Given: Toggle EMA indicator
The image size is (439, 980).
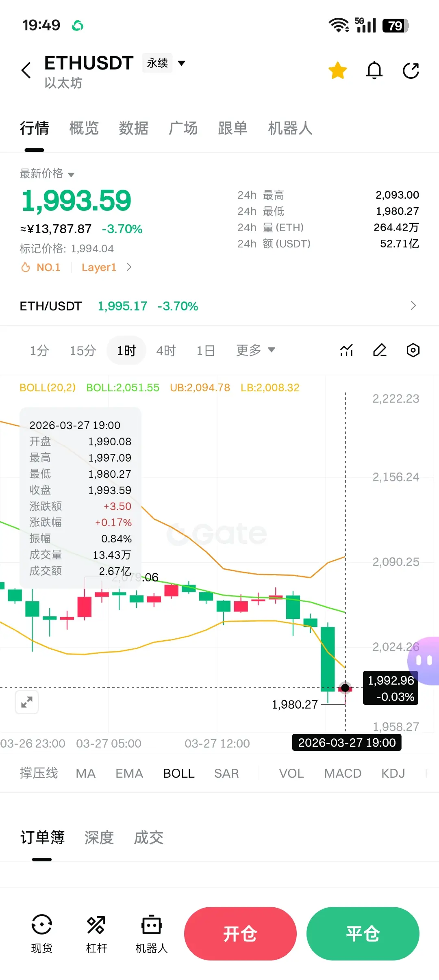Looking at the screenshot, I should [129, 773].
